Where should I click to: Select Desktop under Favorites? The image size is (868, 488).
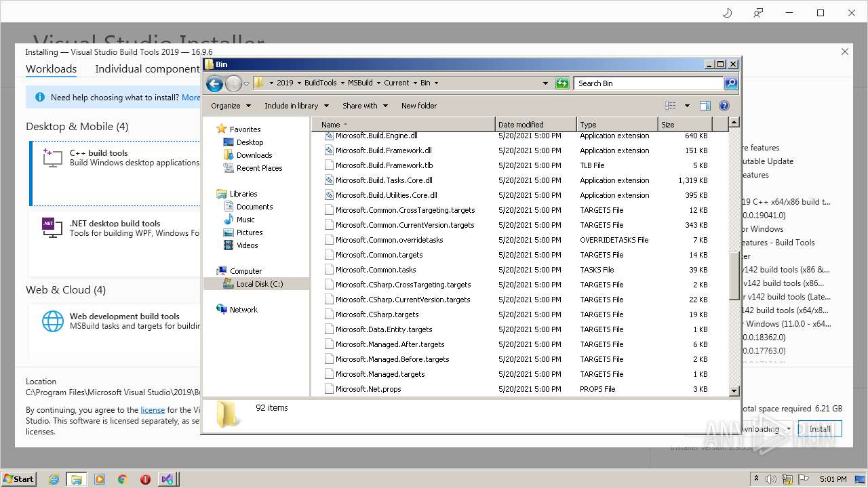click(x=250, y=142)
